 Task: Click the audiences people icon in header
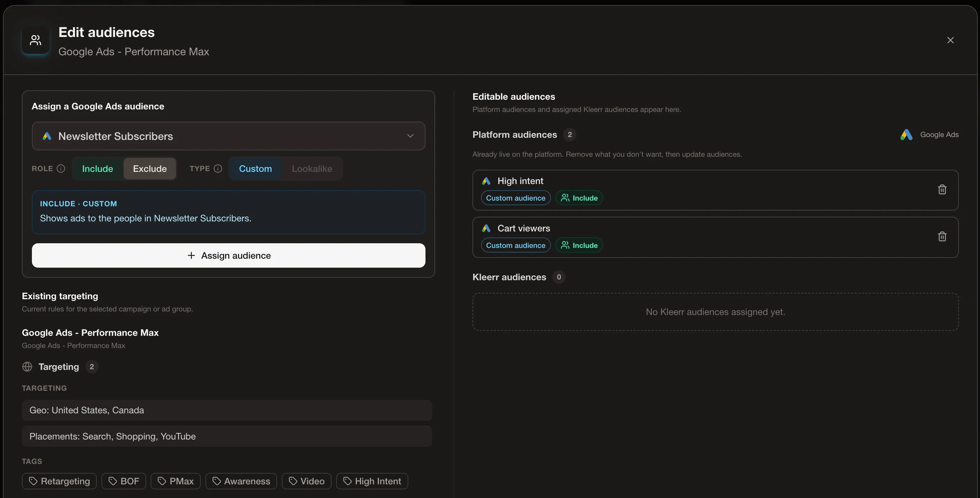pyautogui.click(x=35, y=40)
